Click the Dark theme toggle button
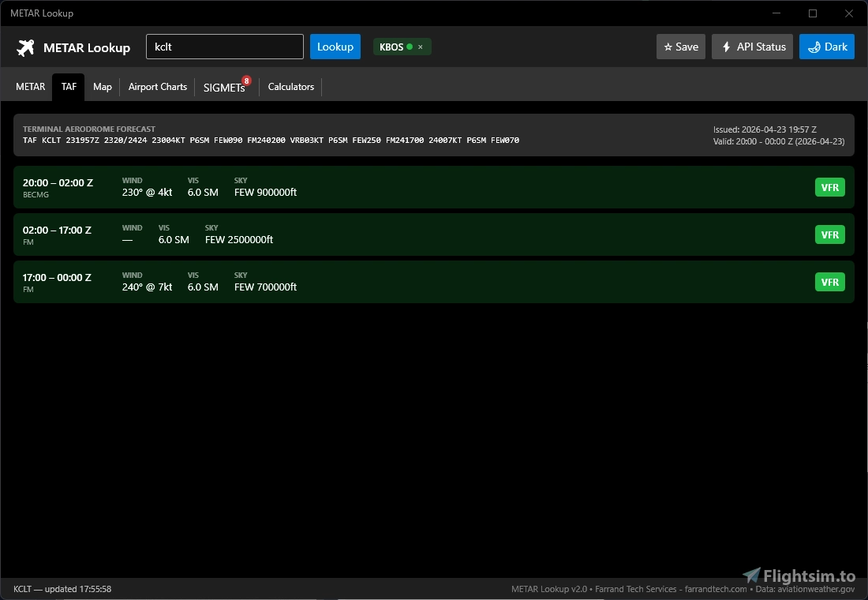The image size is (868, 600). click(x=826, y=47)
